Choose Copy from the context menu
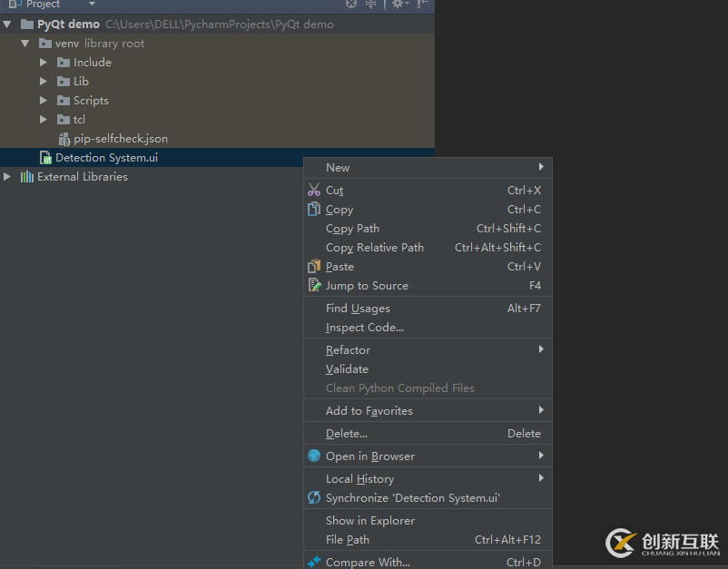This screenshot has width=728, height=569. tap(428, 210)
